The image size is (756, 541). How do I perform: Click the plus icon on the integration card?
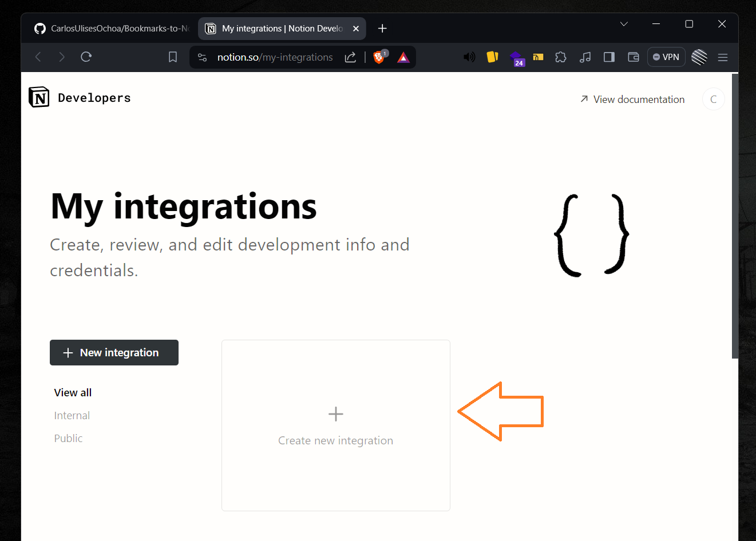[336, 414]
